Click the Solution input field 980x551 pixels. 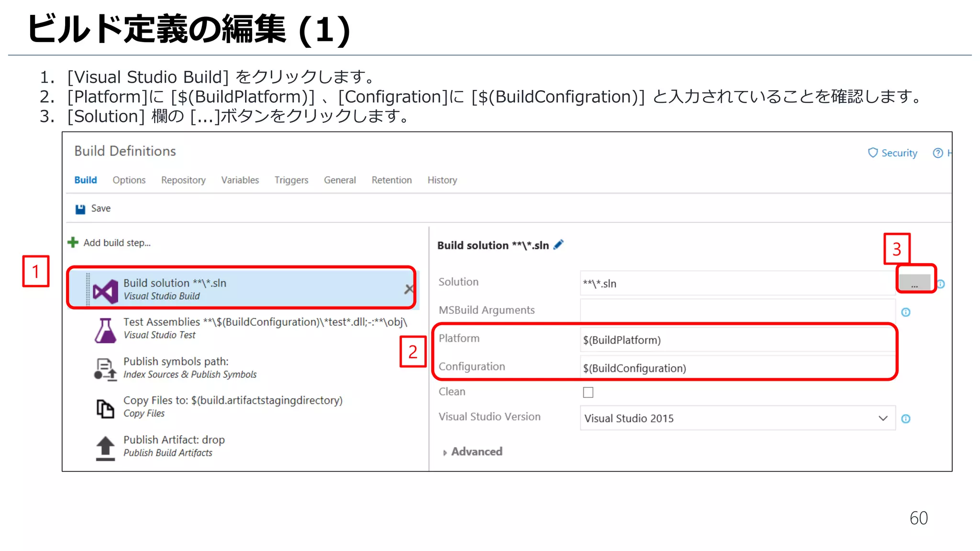tap(737, 283)
